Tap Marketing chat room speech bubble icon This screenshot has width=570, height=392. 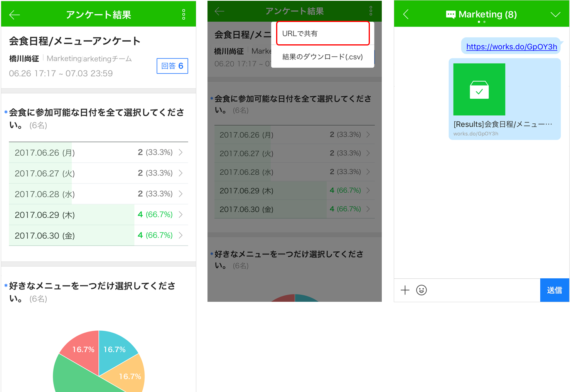point(450,15)
